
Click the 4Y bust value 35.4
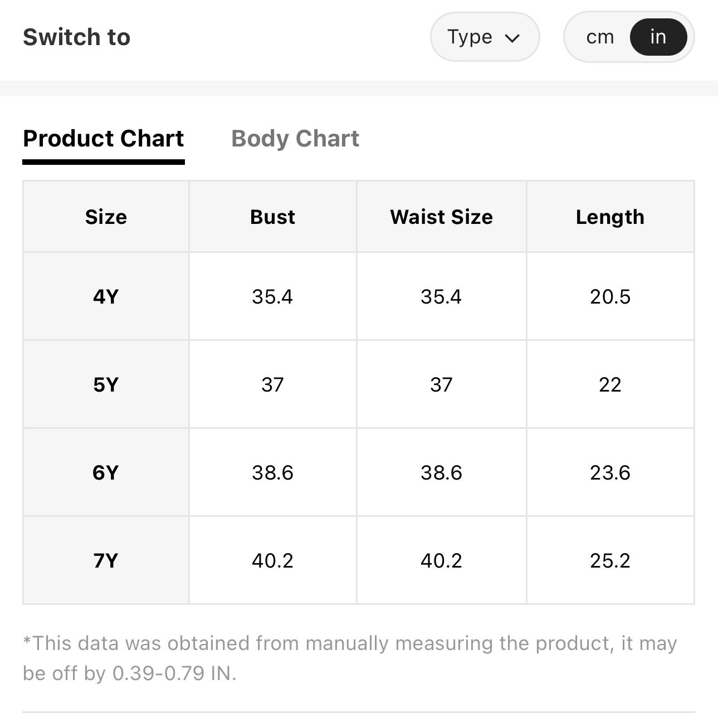(x=272, y=296)
